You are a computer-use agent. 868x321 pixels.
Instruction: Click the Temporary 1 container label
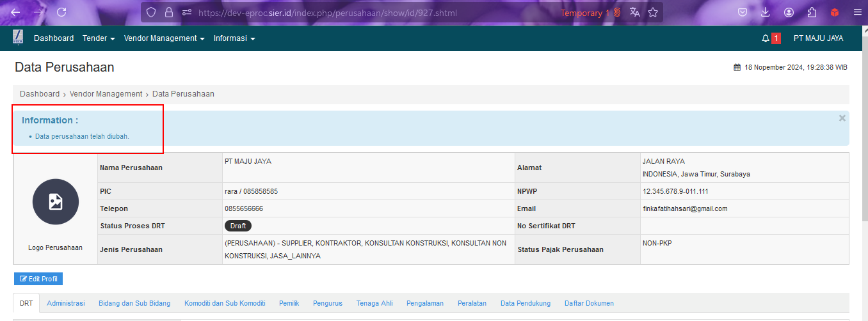(591, 13)
